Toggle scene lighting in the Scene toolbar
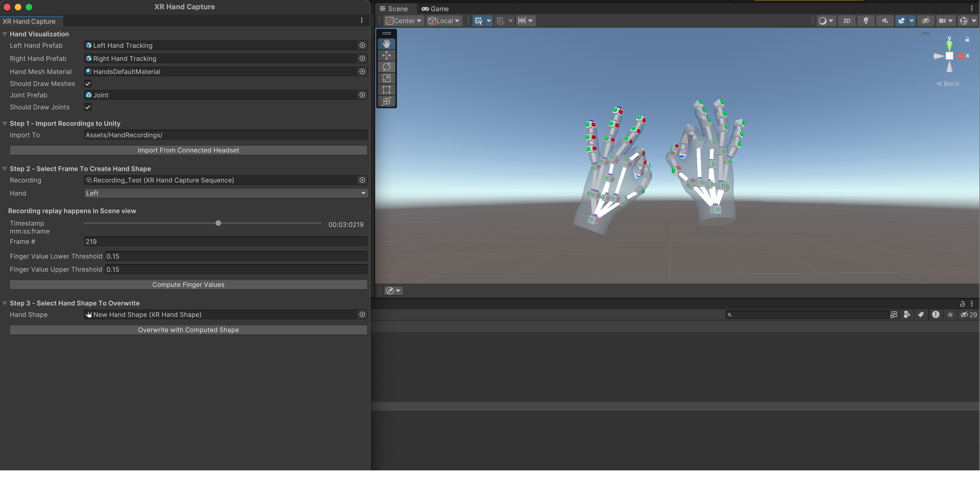 (866, 21)
